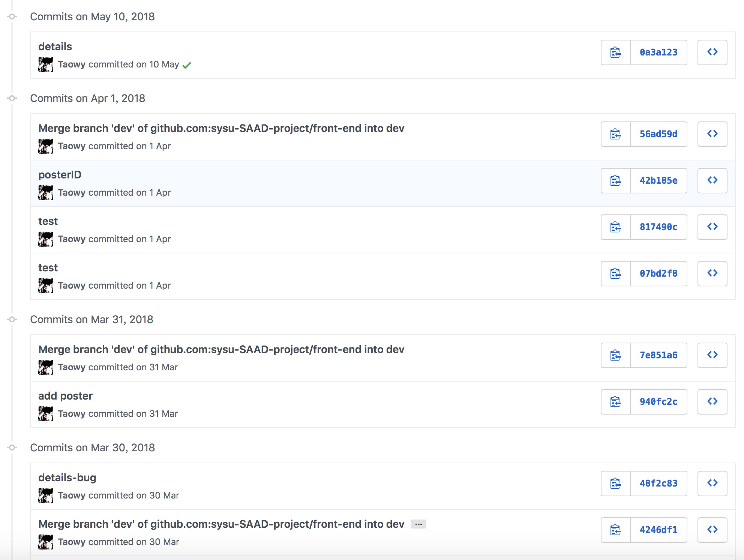The height and width of the screenshot is (560, 744).
Task: Open the 1 Apr merge branch commit title
Action: click(x=221, y=128)
